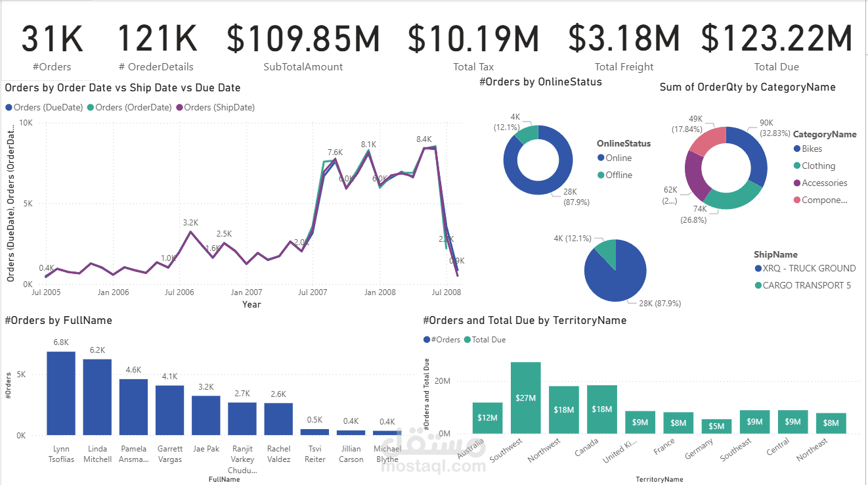Click Sum of OrderQty by CategoryName title

tap(748, 87)
